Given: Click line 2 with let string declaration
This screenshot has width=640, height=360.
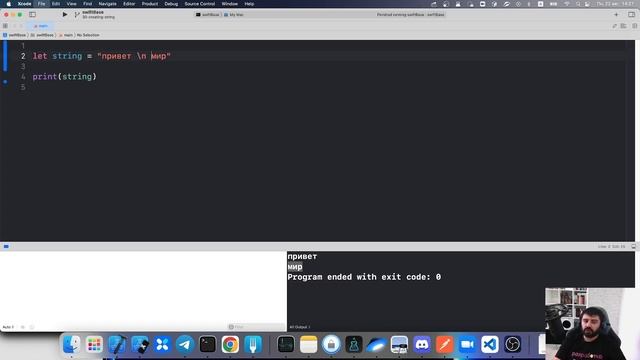Looking at the screenshot, I should click(x=102, y=56).
